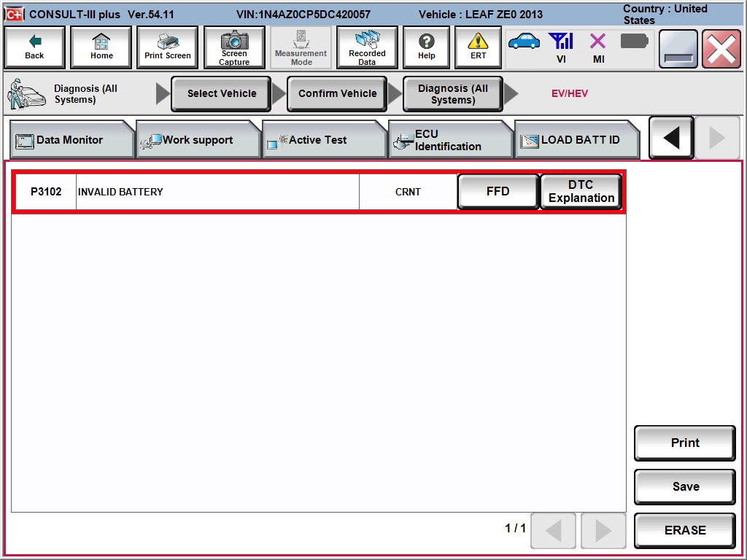Switch to the Data Monitor tab
747x560 pixels.
[69, 140]
